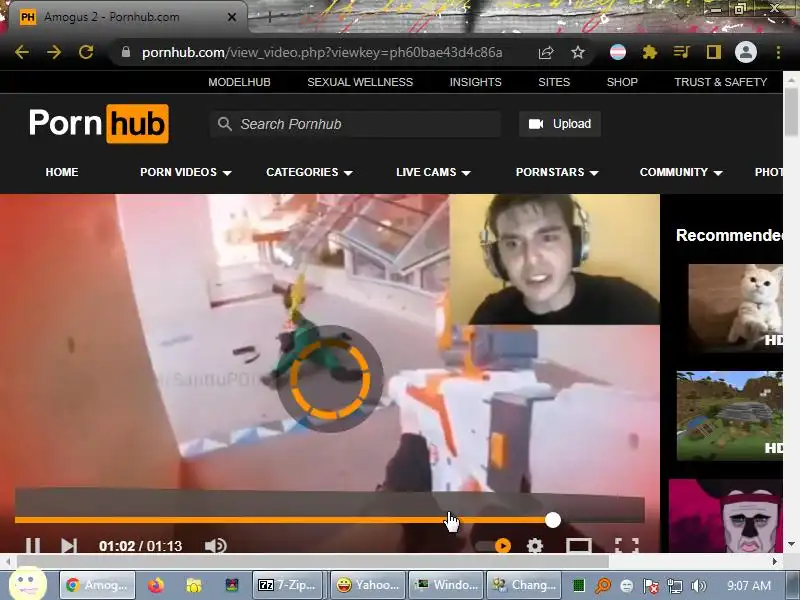Open the Extensions puzzle menu
This screenshot has height=600, width=800.
649,52
